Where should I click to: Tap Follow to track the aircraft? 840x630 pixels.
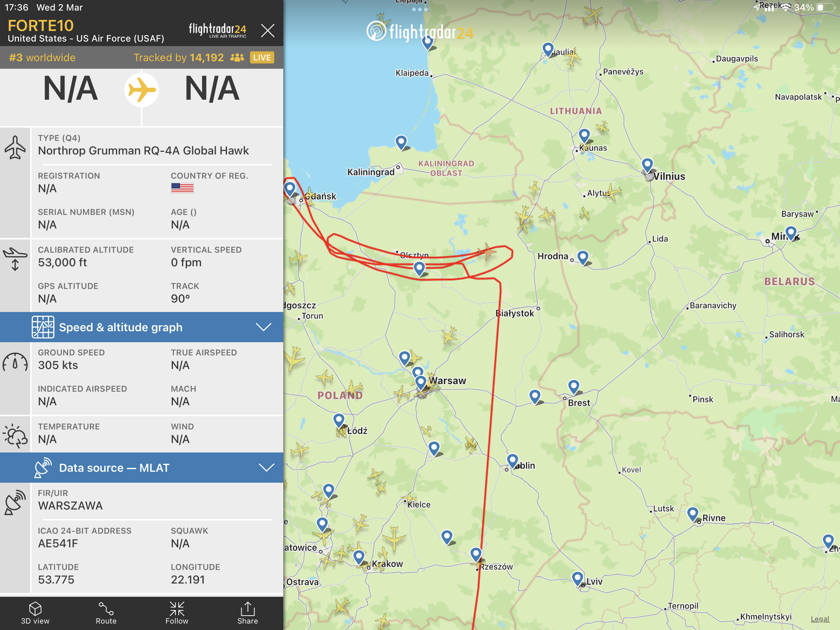click(x=177, y=613)
